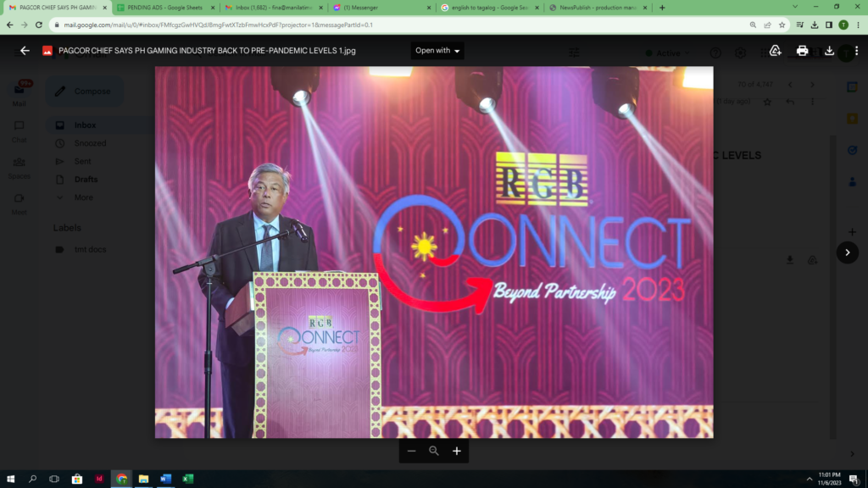Print the previewed image
Image resolution: width=868 pixels, height=488 pixels.
(802, 50)
